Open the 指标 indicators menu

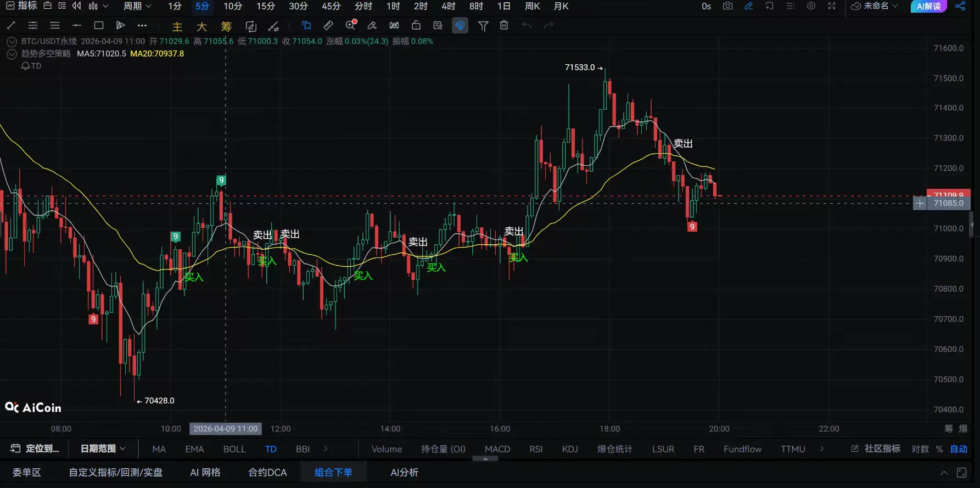click(x=22, y=6)
